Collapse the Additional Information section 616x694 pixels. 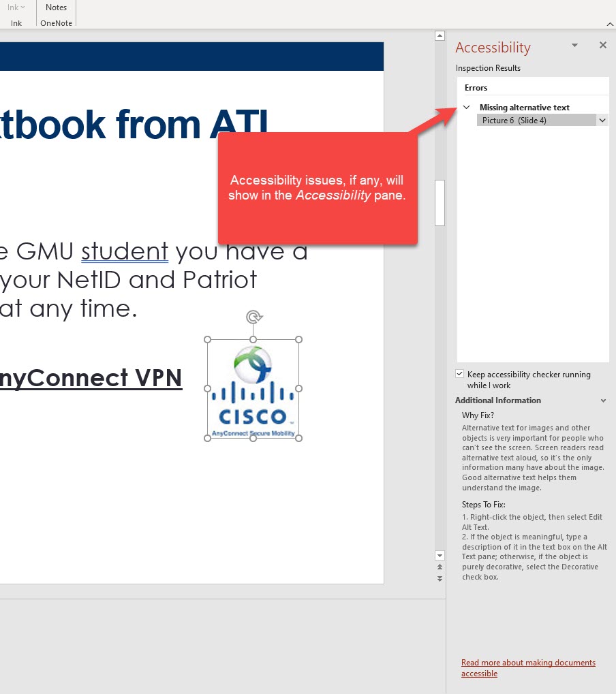click(x=602, y=400)
